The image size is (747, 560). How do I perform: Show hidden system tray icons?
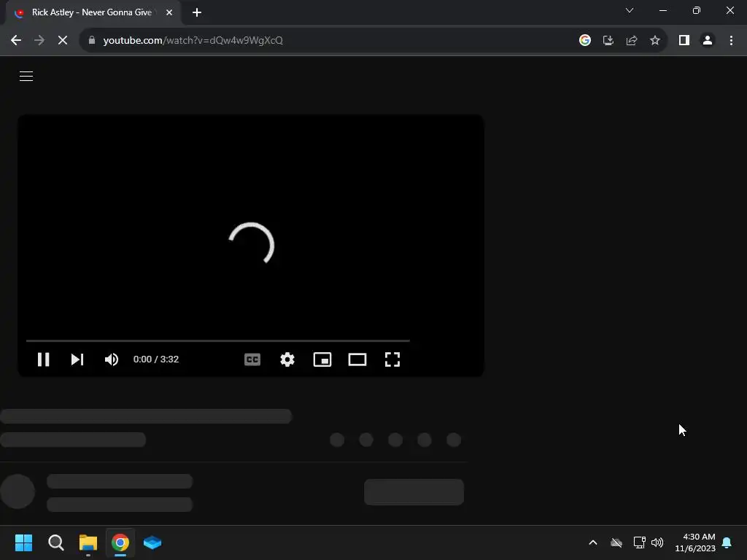click(x=593, y=542)
